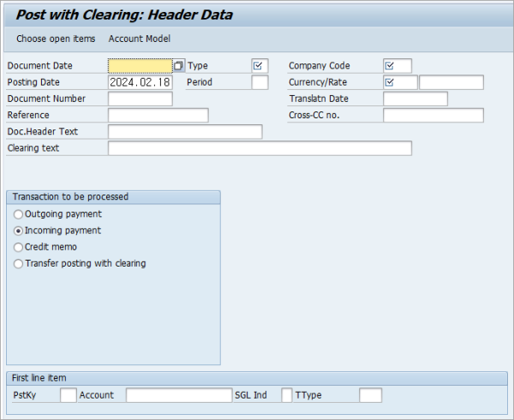Click the Currency/Rate label
Image resolution: width=514 pixels, height=420 pixels.
[318, 82]
